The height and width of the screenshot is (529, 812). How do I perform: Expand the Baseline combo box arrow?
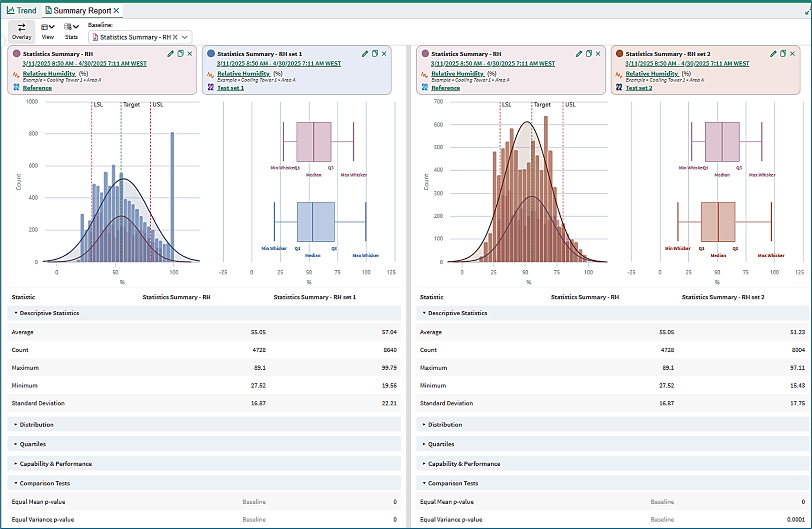coord(185,37)
